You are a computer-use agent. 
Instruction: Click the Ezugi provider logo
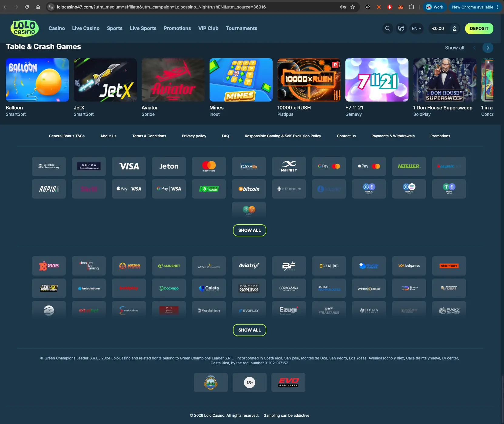289,310
